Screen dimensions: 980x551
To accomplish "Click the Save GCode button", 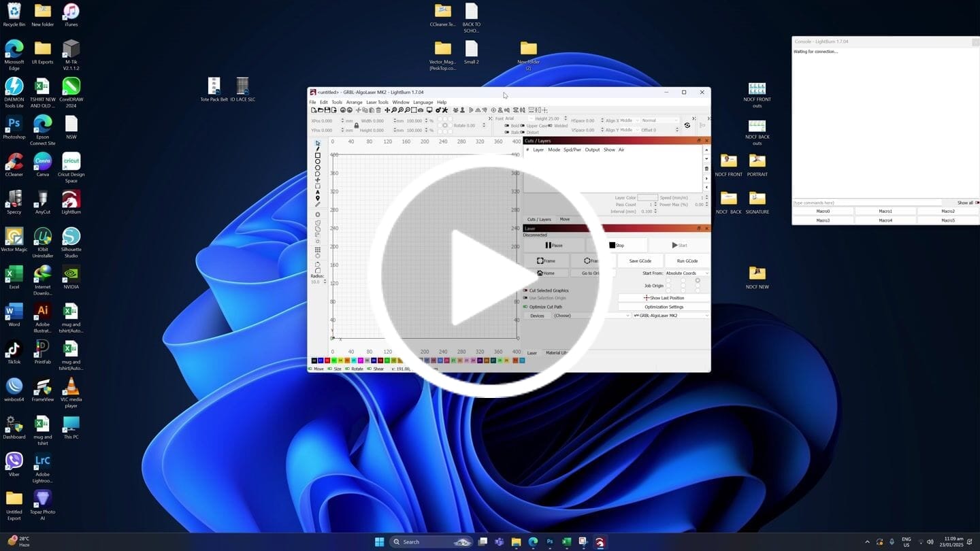I will pyautogui.click(x=640, y=261).
